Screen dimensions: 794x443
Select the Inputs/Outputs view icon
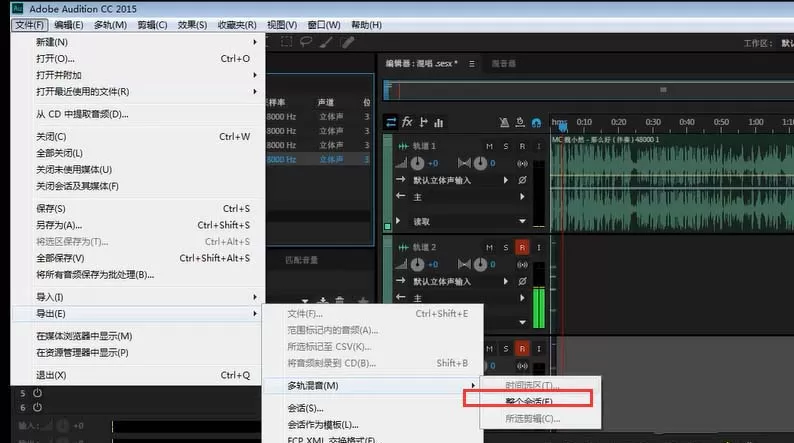391,122
